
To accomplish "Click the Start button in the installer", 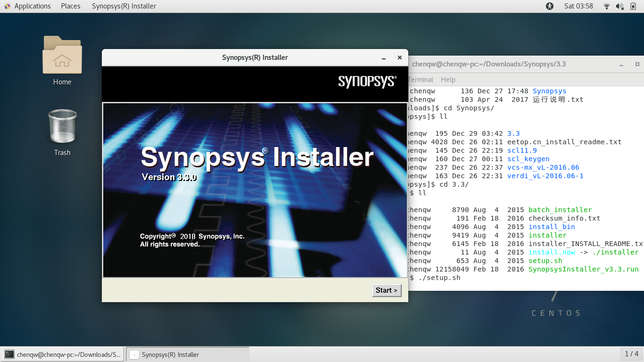I will 387,290.
